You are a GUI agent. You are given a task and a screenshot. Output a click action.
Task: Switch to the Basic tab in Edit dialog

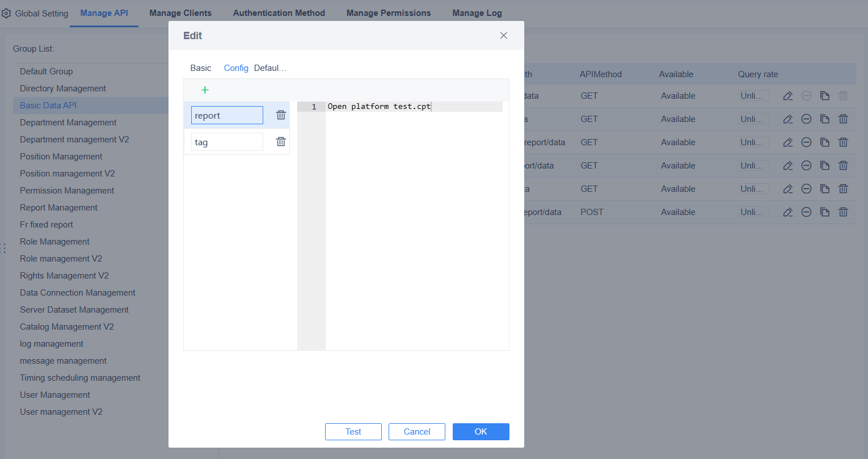coord(201,68)
